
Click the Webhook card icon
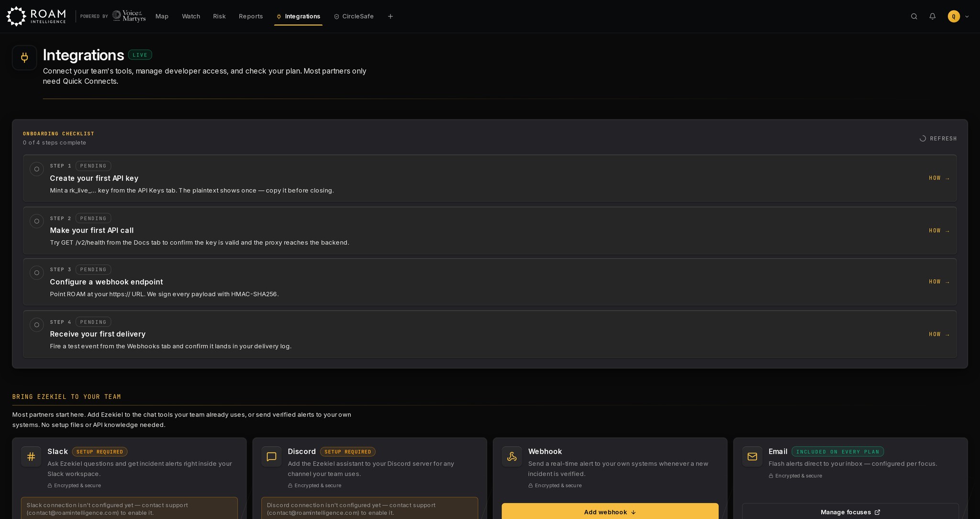point(512,457)
